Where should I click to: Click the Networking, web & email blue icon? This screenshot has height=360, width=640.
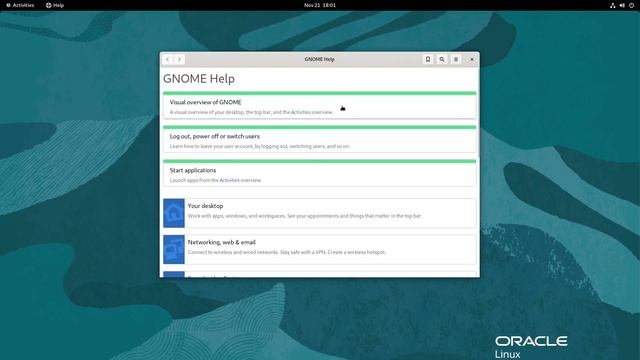(174, 249)
